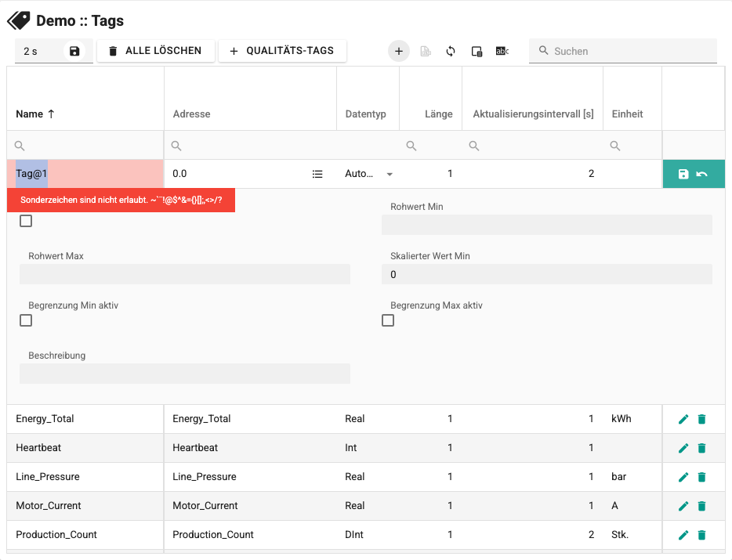Delete the Production_Count tag
This screenshot has height=560, width=732.
tap(701, 535)
